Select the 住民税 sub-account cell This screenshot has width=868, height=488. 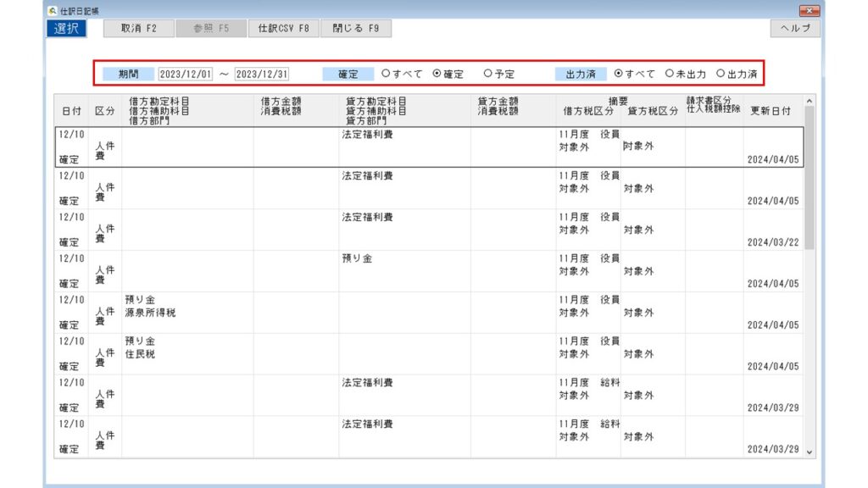(140, 354)
